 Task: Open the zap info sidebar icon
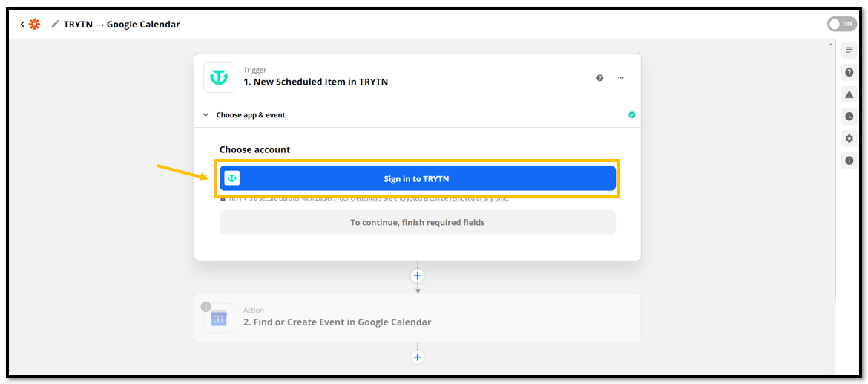coord(849,160)
